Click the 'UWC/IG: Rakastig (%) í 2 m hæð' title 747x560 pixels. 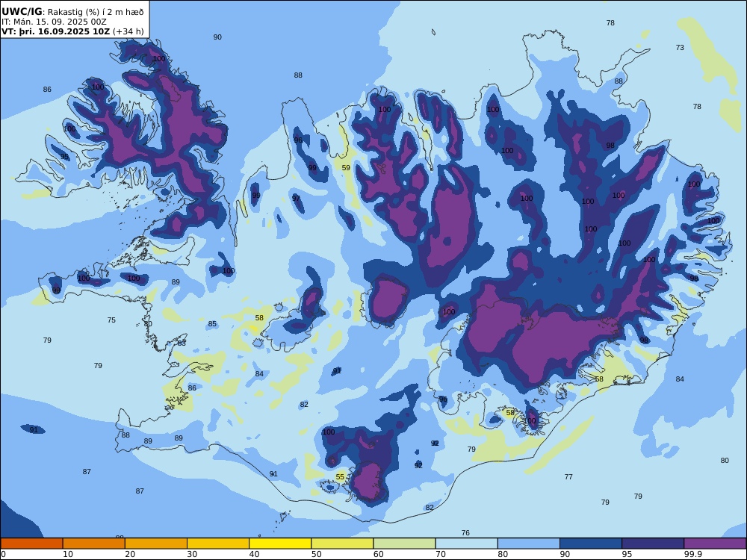coord(72,12)
